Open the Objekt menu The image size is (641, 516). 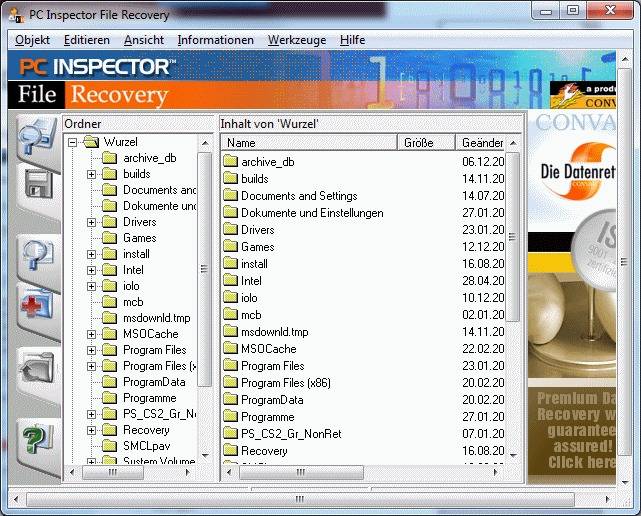32,40
